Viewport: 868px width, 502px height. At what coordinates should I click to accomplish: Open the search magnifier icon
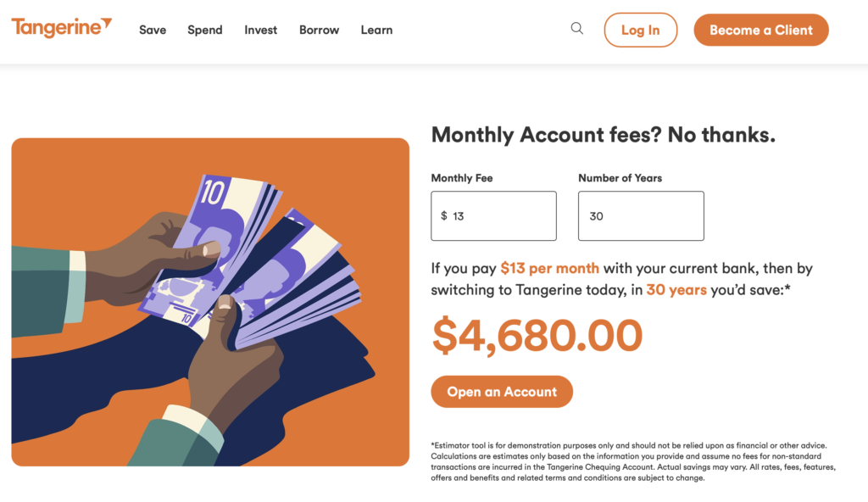[577, 29]
